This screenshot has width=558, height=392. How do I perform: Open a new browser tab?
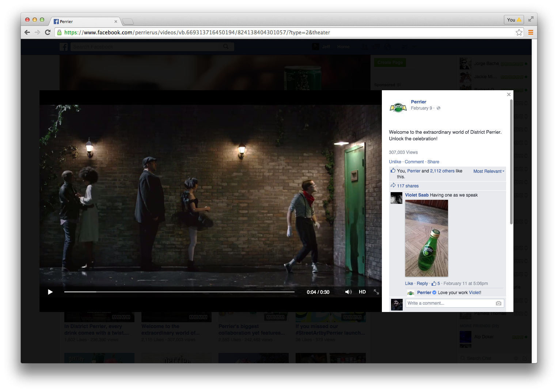point(128,22)
